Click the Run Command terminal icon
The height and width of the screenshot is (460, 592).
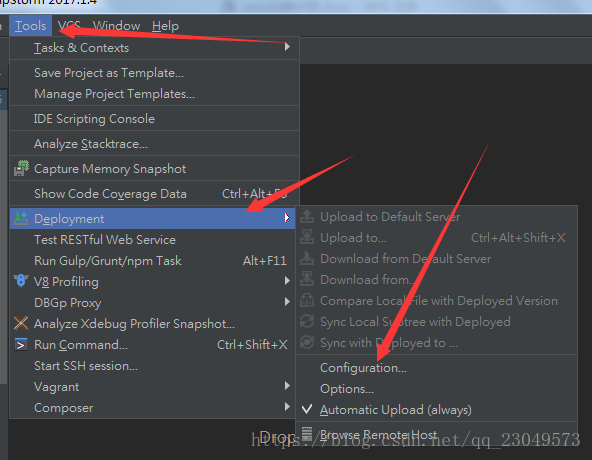tap(21, 344)
